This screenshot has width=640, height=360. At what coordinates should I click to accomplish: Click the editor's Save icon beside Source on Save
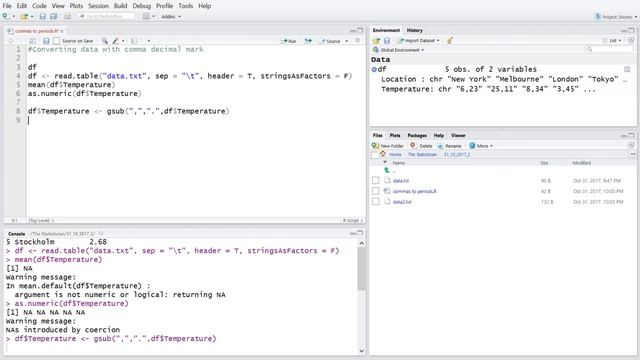point(46,41)
